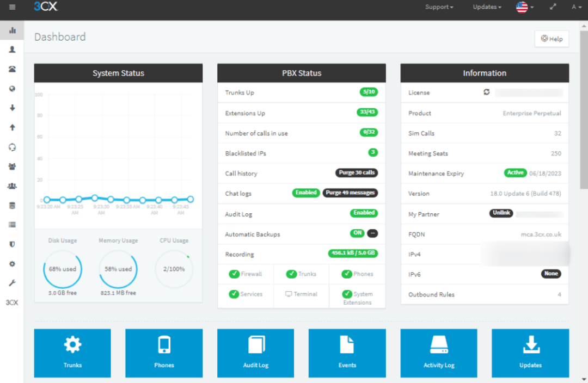588x383 pixels.
Task: Toggle the Audit Log Enabled badge
Action: point(364,213)
